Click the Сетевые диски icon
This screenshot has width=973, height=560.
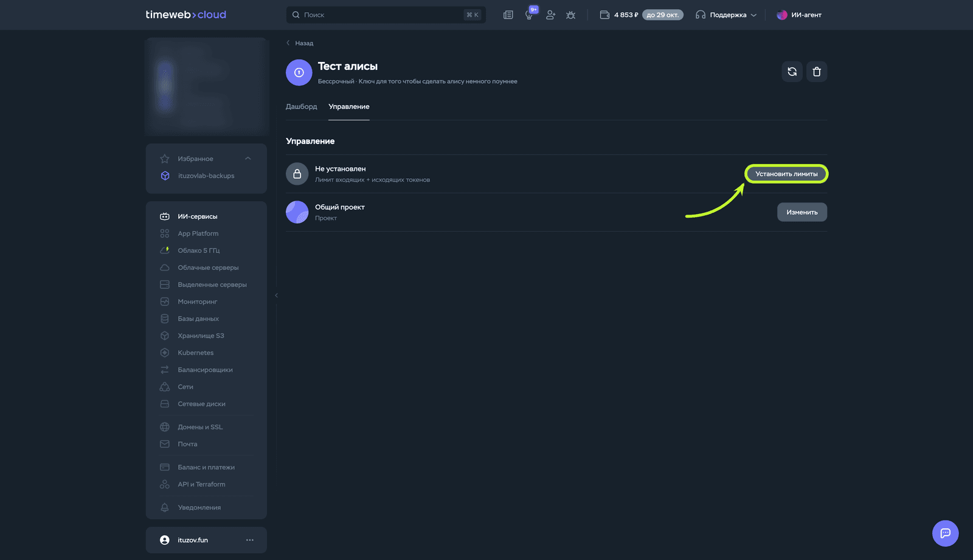165,404
